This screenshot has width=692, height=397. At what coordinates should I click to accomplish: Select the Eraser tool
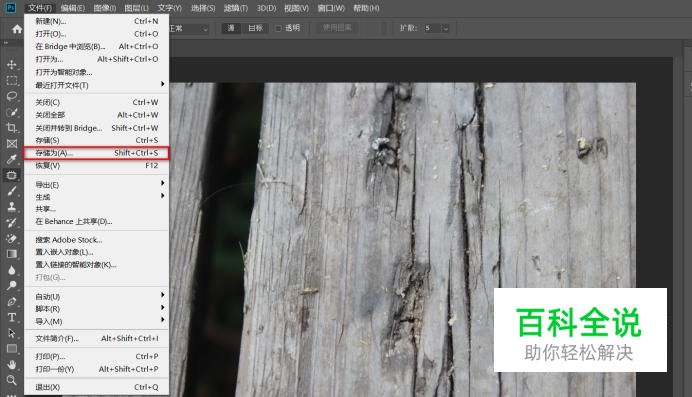pyautogui.click(x=12, y=238)
